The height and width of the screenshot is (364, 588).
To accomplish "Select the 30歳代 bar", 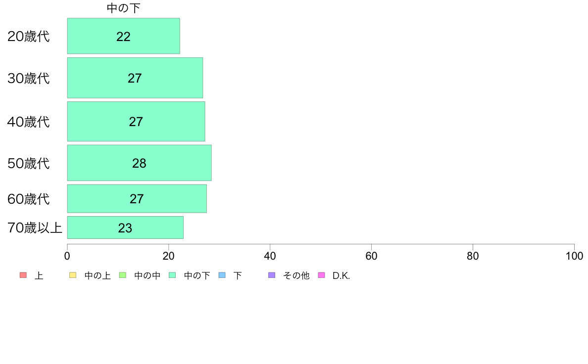I will (x=135, y=78).
